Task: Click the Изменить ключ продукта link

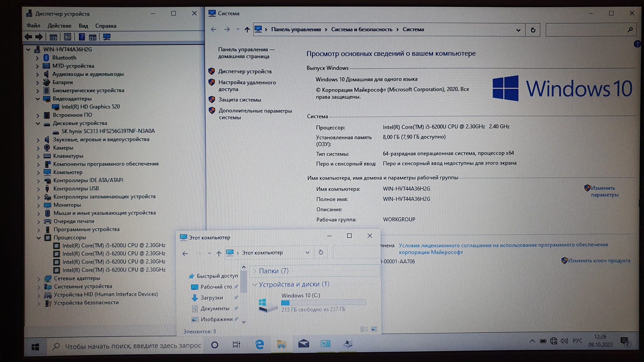Action: (599, 261)
